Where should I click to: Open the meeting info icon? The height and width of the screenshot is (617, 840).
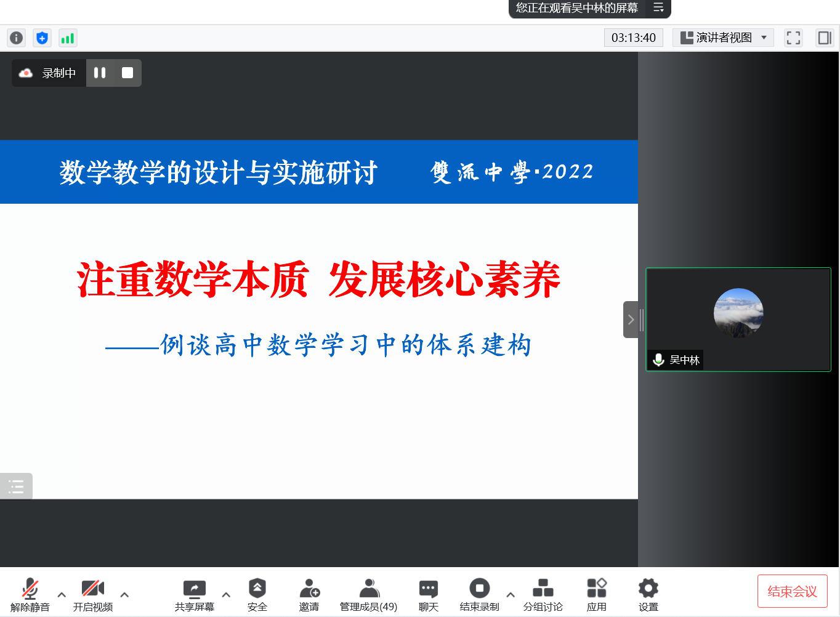[16, 38]
